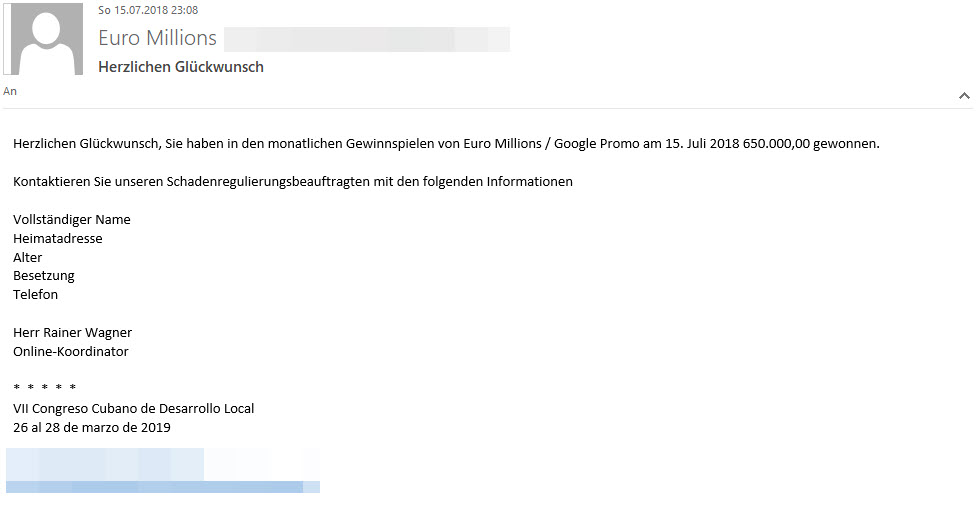Click the row of asterisks separator
Image resolution: width=980 pixels, height=506 pixels.
point(45,389)
